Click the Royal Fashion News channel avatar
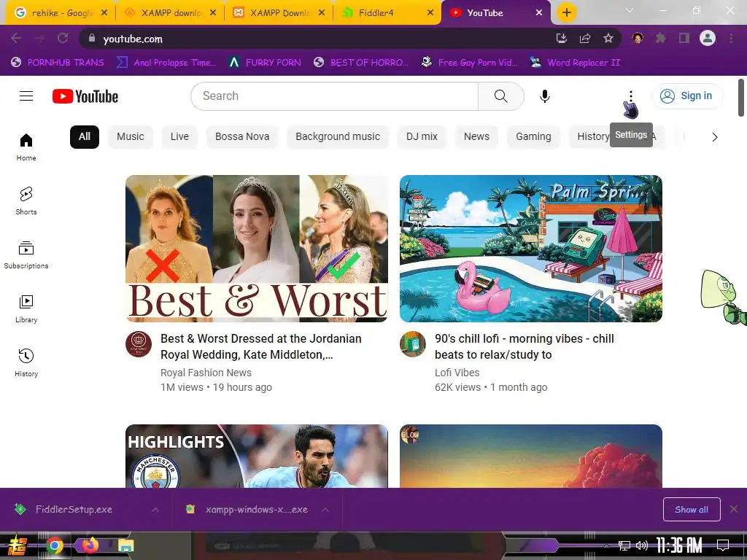This screenshot has height=560, width=747. (139, 344)
